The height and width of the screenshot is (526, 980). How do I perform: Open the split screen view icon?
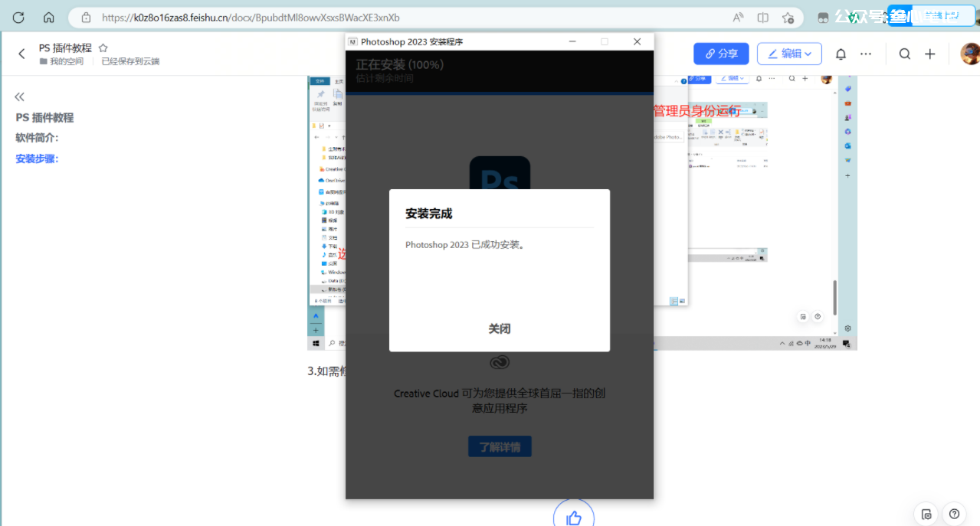pos(763,17)
